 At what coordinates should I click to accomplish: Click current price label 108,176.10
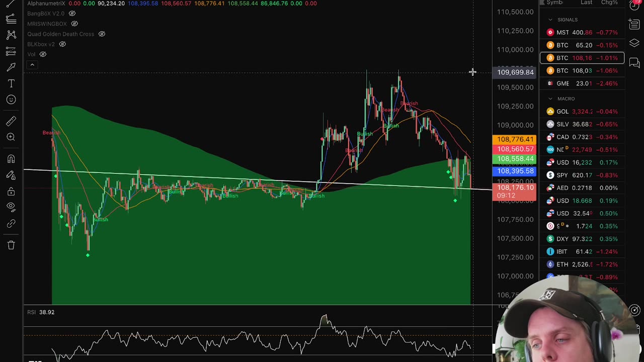[515, 191]
